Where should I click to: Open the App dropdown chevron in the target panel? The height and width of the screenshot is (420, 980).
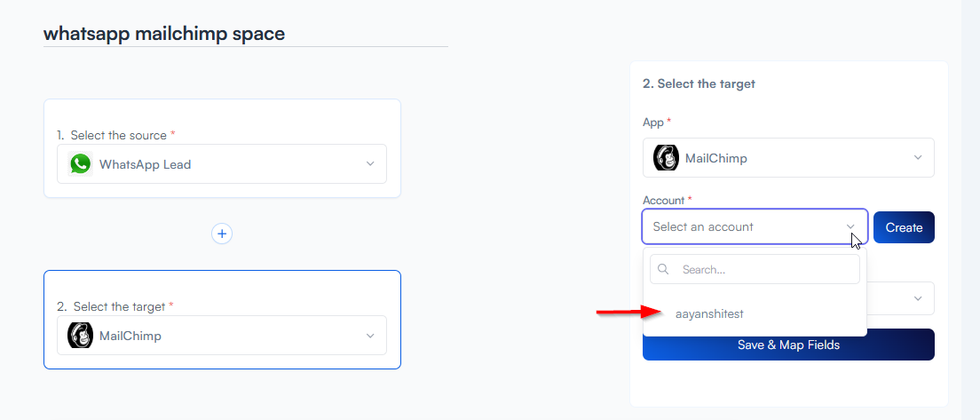(x=918, y=158)
